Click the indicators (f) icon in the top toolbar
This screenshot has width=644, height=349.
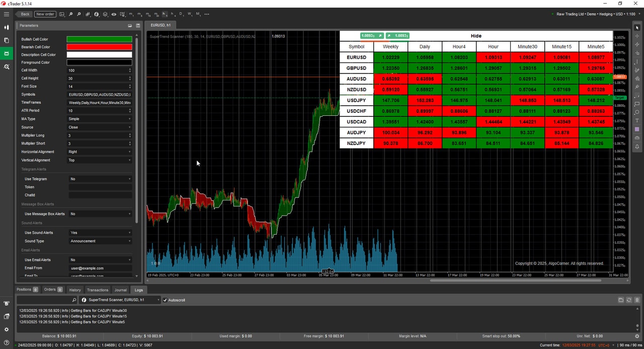pyautogui.click(x=97, y=14)
